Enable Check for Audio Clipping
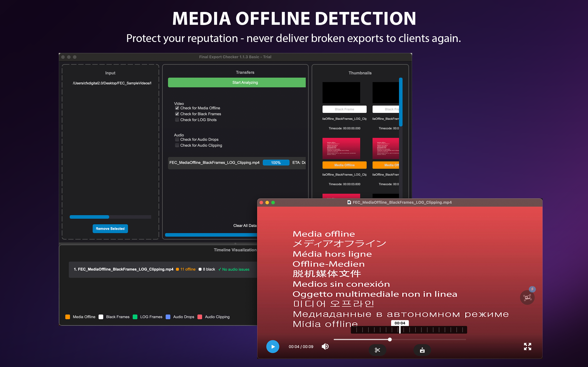 tap(177, 145)
